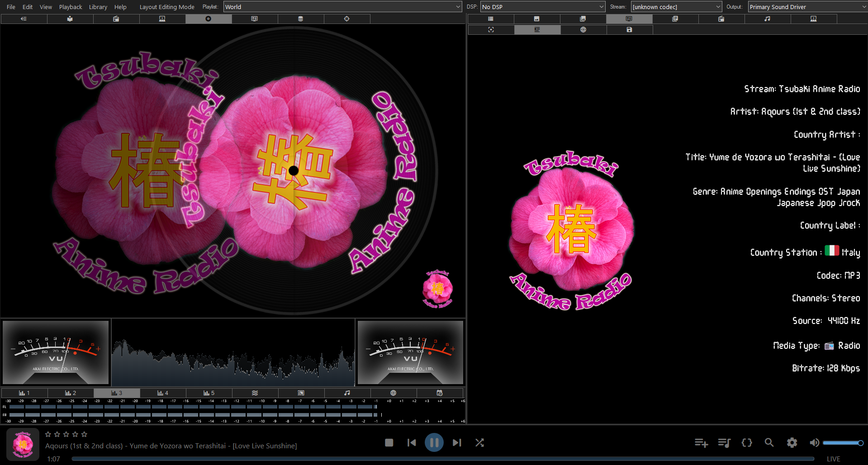This screenshot has height=465, width=868.
Task: Select the save disk sub-tab on right
Action: tap(630, 29)
